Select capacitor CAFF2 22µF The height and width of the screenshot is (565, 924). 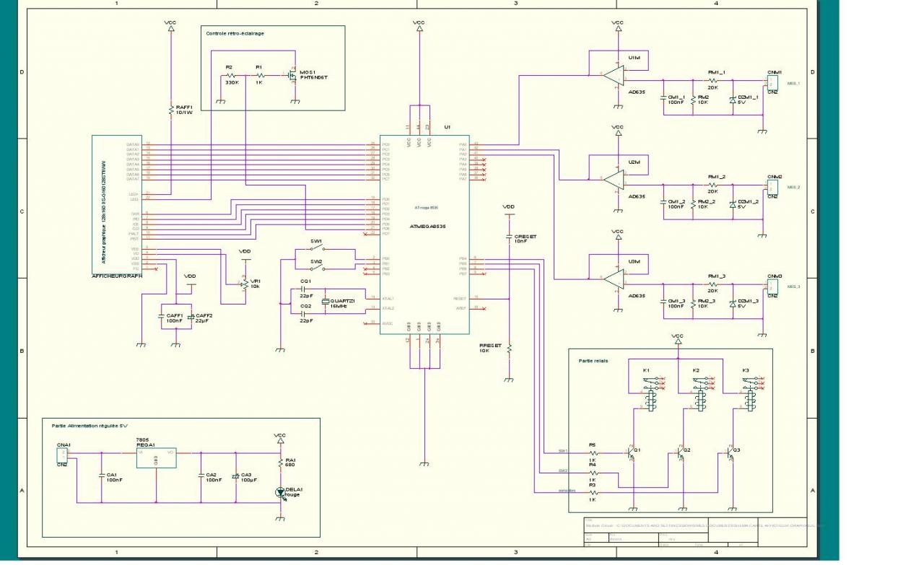pos(191,316)
